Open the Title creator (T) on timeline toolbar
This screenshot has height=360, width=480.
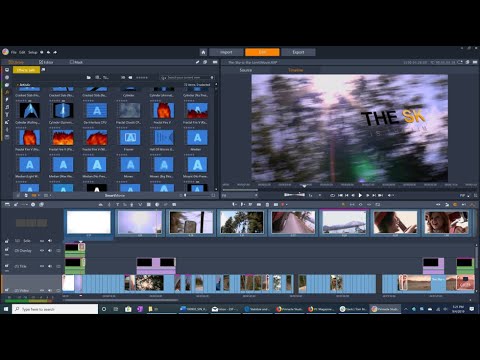pyautogui.click(x=117, y=204)
